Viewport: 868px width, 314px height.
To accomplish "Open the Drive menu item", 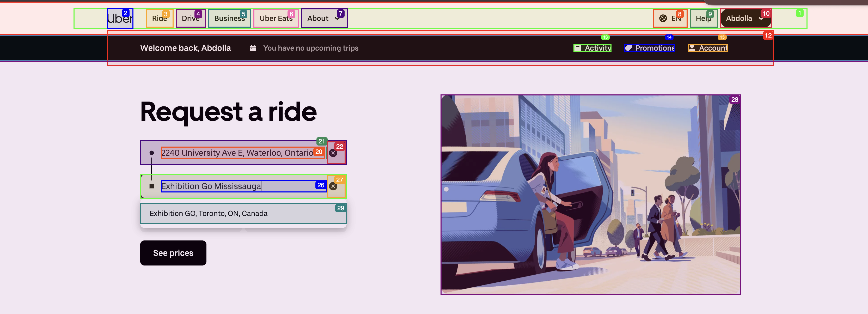I will [x=190, y=19].
